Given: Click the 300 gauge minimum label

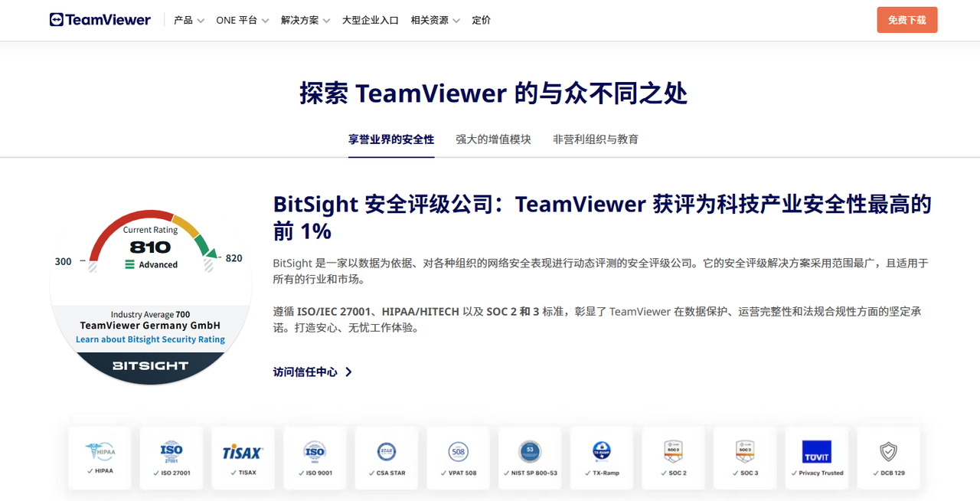Looking at the screenshot, I should 64,261.
